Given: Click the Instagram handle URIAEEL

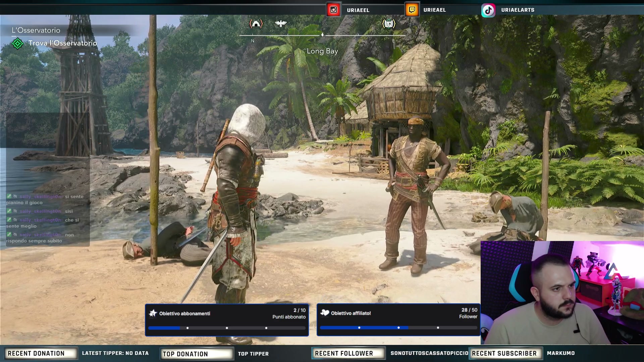Looking at the screenshot, I should pyautogui.click(x=358, y=10).
